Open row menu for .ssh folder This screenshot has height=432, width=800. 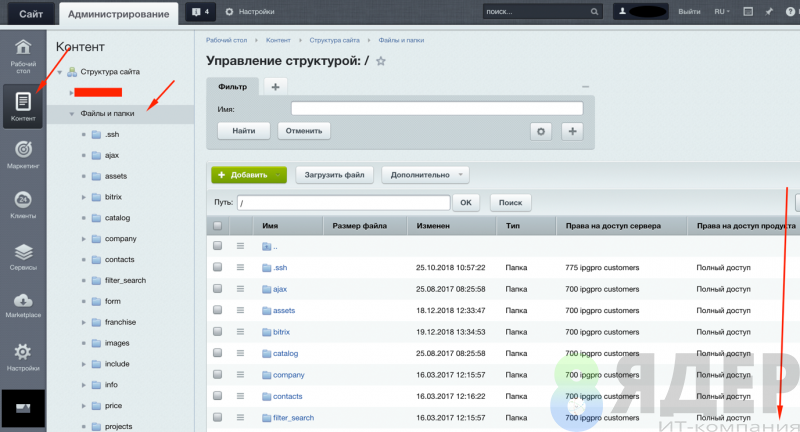pyautogui.click(x=240, y=267)
